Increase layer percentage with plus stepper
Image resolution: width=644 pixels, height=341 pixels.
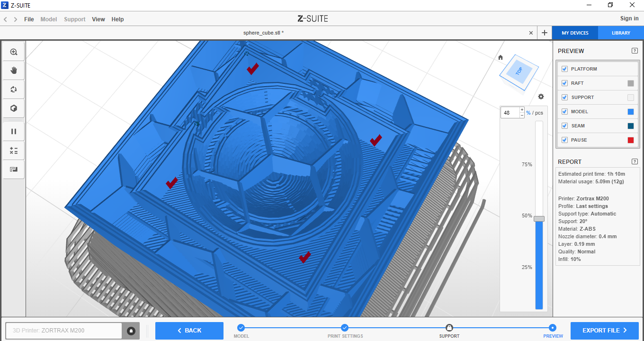pyautogui.click(x=522, y=110)
